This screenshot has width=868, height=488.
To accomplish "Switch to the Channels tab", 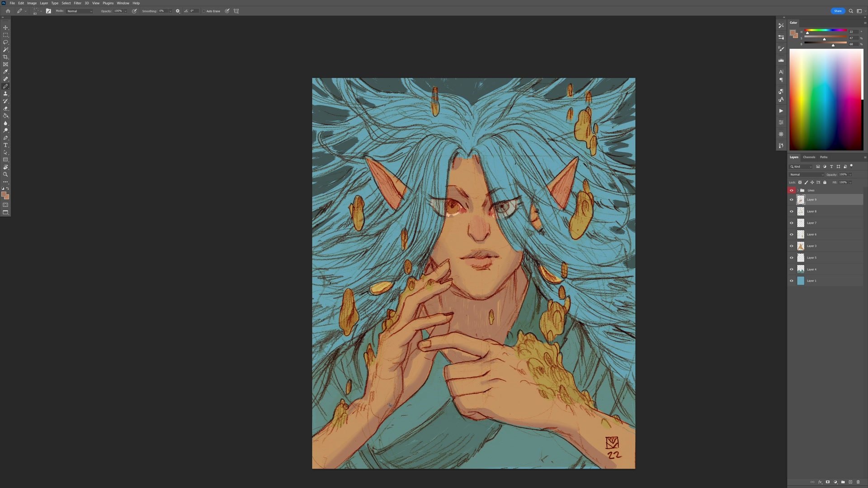I will 809,157.
